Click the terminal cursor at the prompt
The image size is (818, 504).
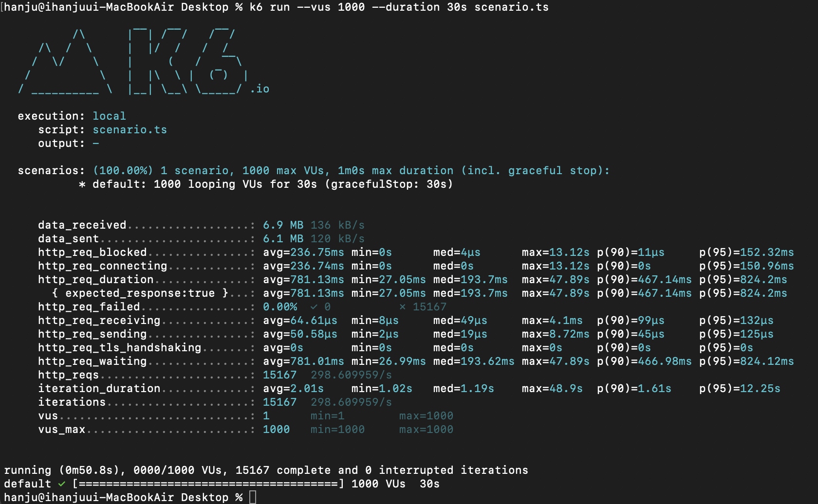(x=252, y=497)
